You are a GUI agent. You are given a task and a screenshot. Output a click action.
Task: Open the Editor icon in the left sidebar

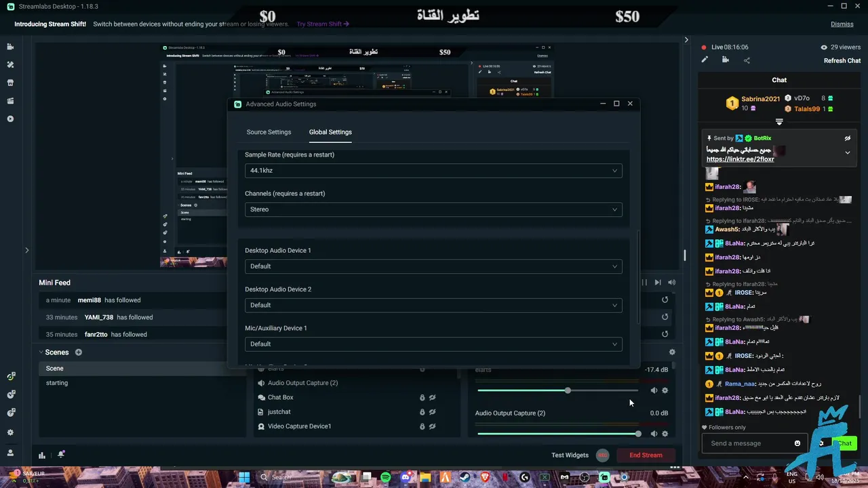tap(10, 47)
